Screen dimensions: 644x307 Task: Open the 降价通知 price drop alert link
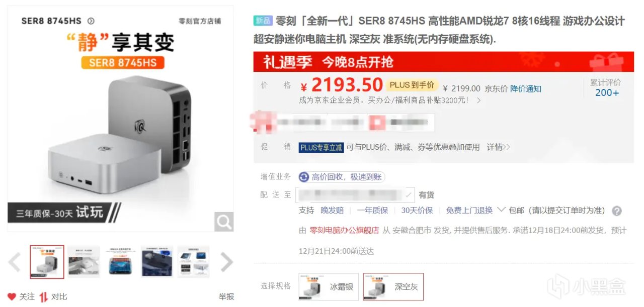(x=526, y=88)
